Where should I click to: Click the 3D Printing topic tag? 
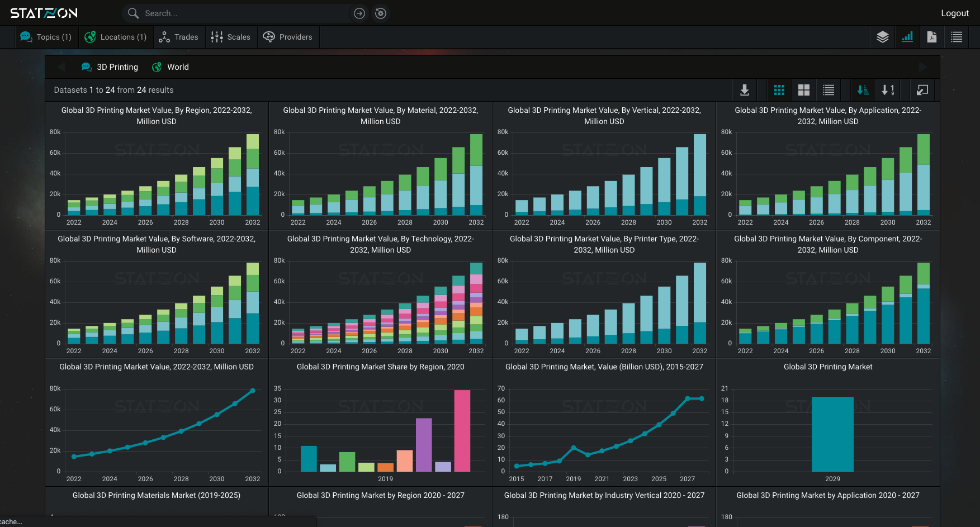tap(117, 67)
